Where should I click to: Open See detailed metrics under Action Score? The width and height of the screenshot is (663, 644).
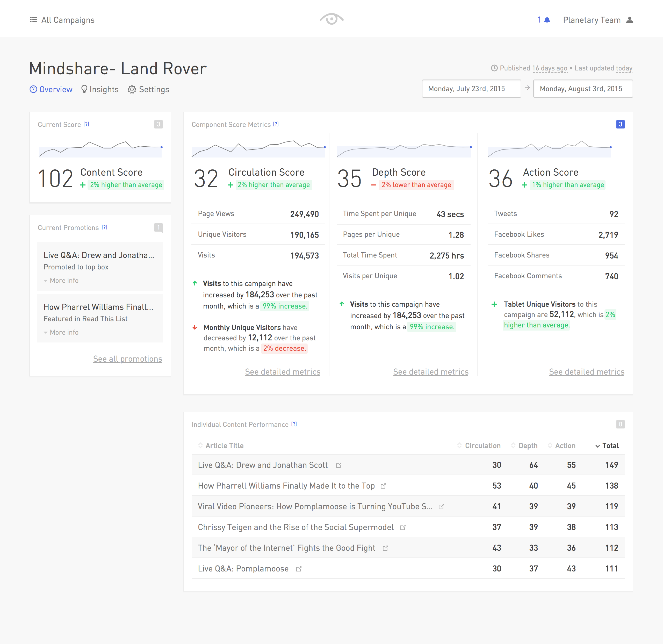[x=587, y=371]
